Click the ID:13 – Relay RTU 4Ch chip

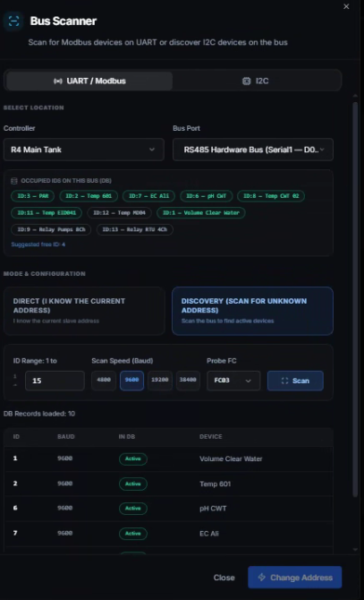(x=134, y=229)
